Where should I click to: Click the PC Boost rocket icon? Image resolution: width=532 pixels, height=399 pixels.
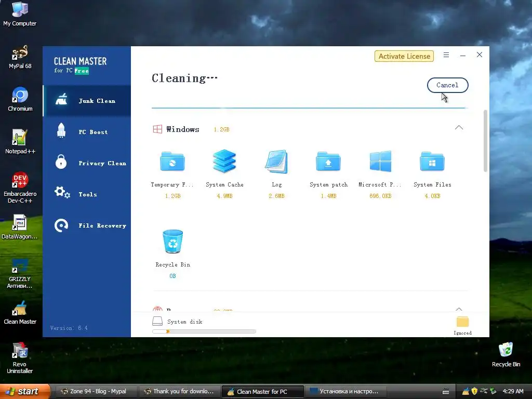pyautogui.click(x=61, y=130)
